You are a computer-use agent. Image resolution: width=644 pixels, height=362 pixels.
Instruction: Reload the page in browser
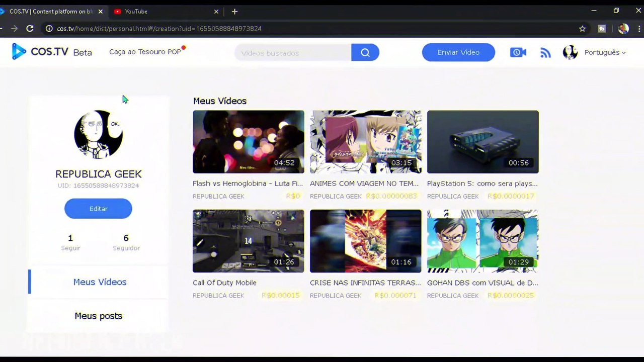30,29
